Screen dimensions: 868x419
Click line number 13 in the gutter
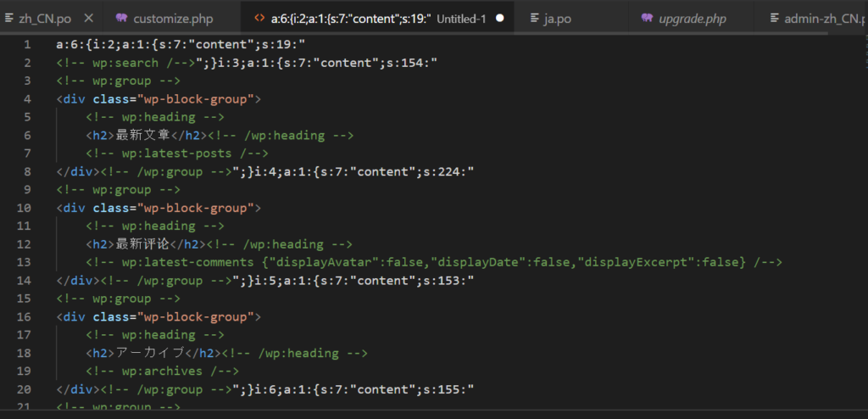(25, 262)
